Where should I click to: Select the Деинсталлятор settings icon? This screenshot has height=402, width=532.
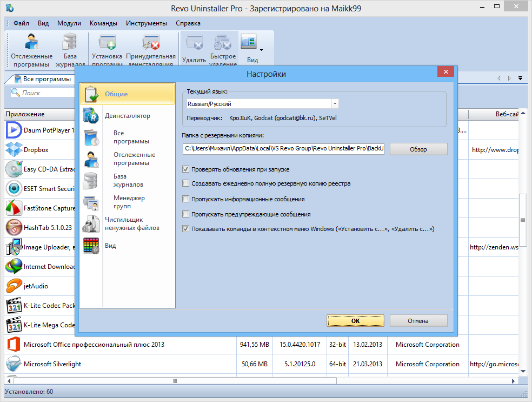[x=91, y=115]
